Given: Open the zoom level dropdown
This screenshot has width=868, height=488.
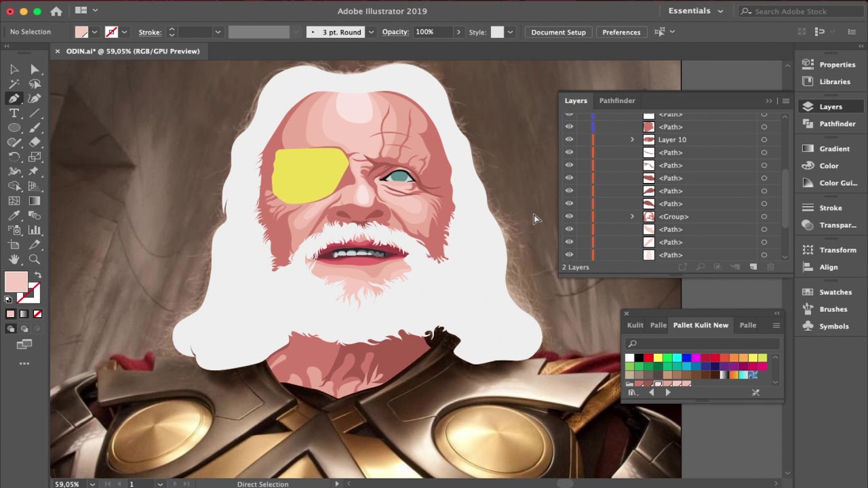Looking at the screenshot, I should pyautogui.click(x=92, y=484).
